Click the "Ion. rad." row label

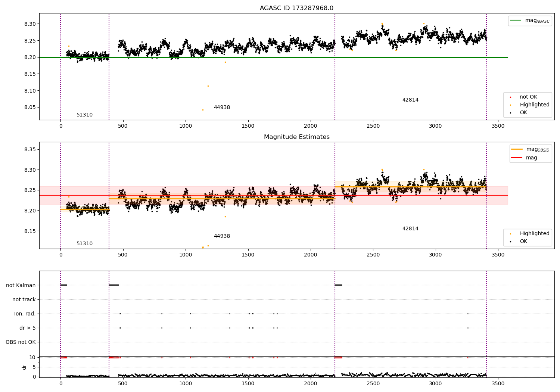[25, 314]
